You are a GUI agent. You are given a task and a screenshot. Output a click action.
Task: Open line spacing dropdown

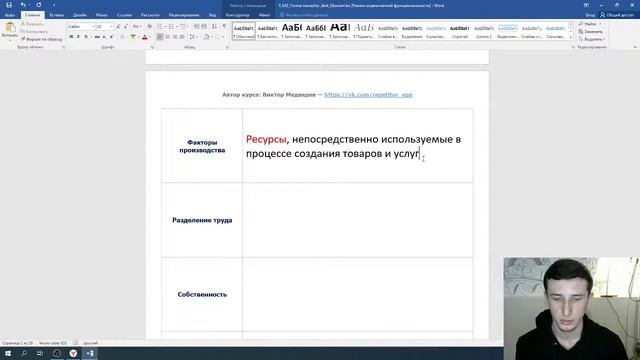click(193, 37)
